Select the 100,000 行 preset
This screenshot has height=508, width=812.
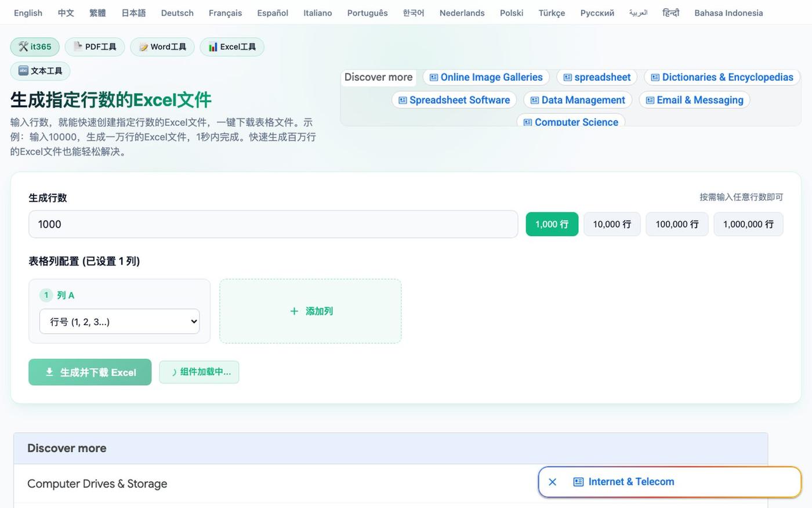[x=677, y=224]
